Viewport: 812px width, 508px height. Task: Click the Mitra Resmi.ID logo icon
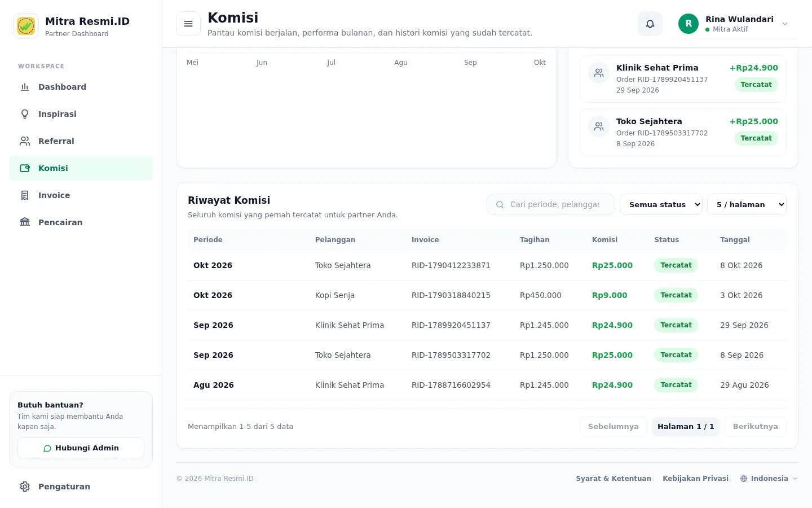26,26
